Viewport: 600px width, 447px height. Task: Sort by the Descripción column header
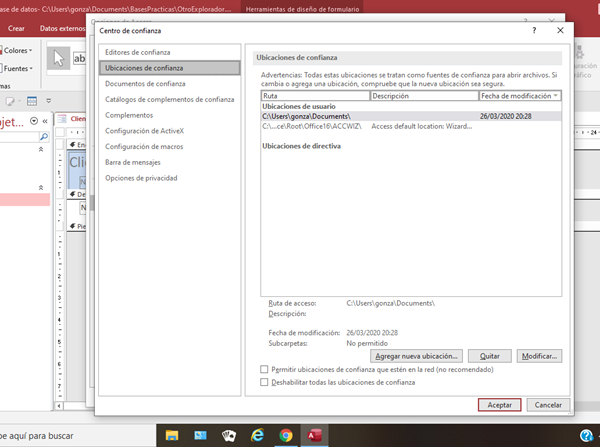(424, 96)
